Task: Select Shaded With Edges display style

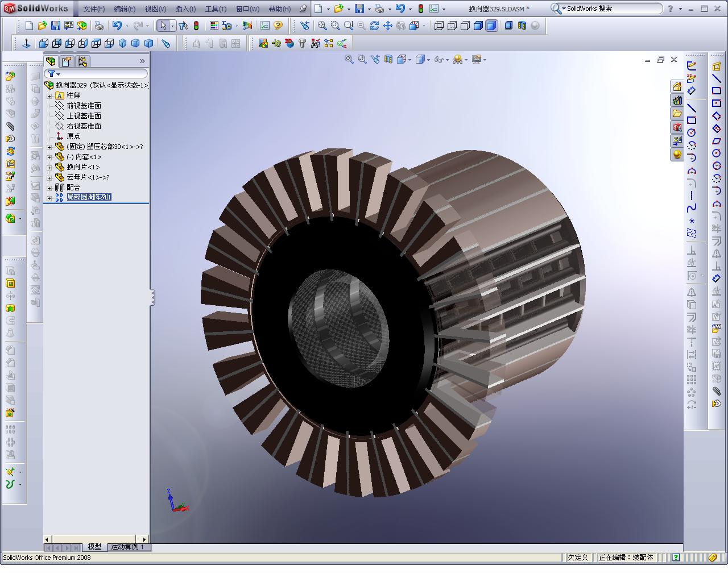Action: (x=478, y=26)
